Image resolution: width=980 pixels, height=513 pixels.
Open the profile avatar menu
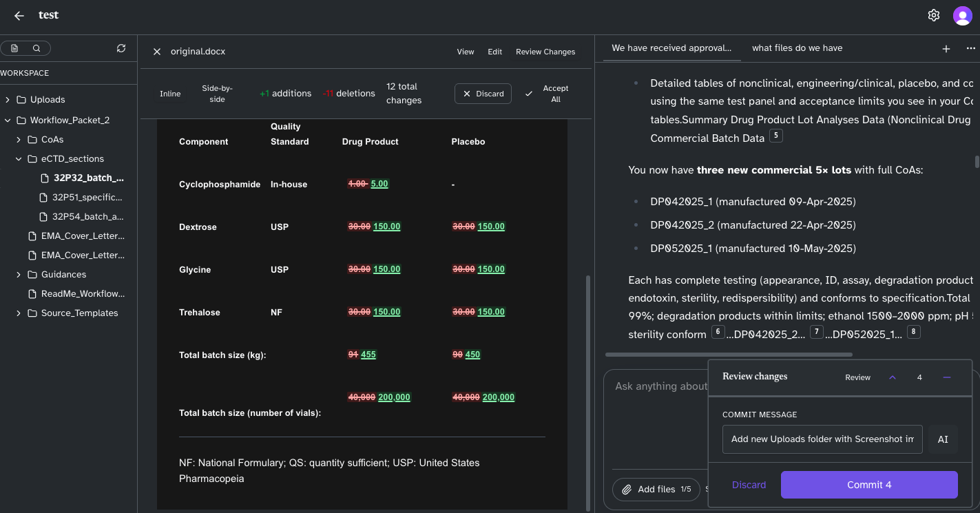[962, 14]
